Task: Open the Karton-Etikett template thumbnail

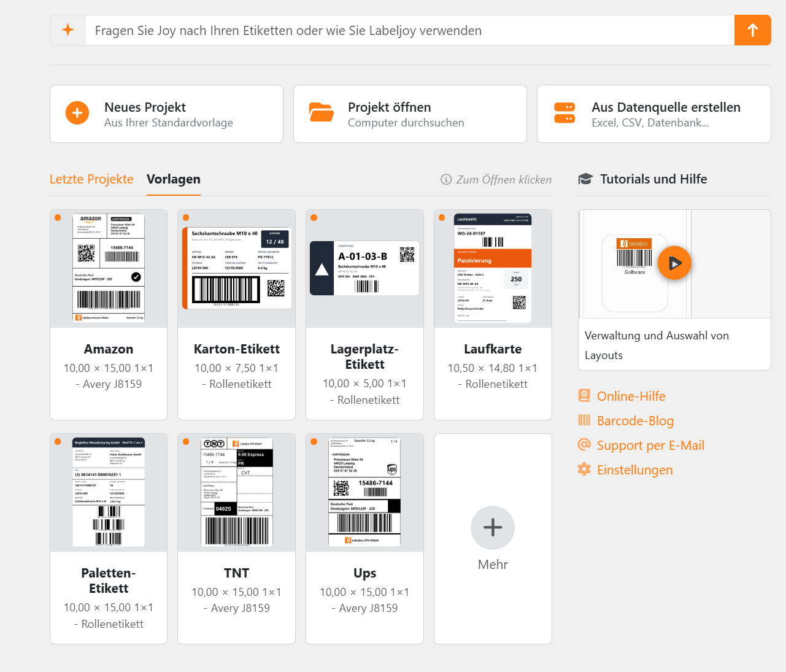Action: 236,269
